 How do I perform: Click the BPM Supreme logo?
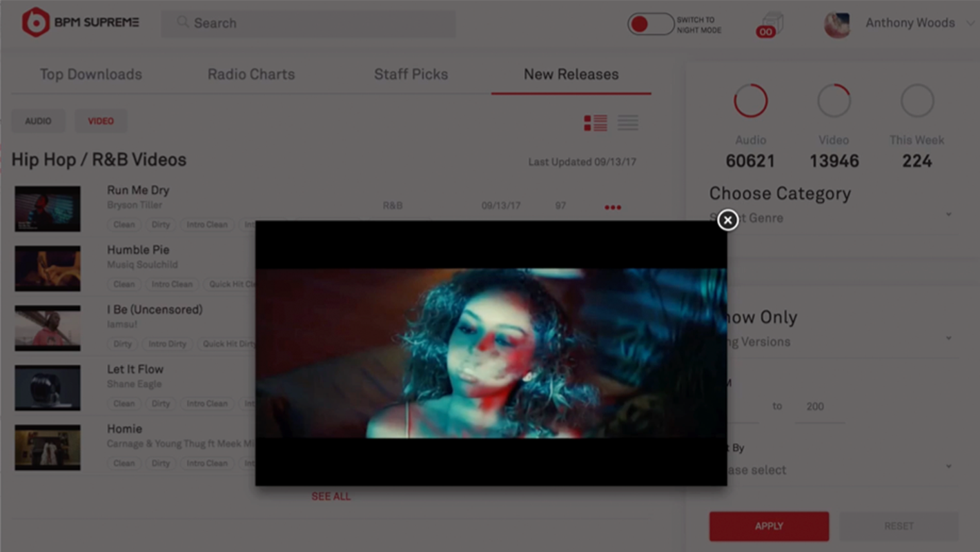[80, 23]
